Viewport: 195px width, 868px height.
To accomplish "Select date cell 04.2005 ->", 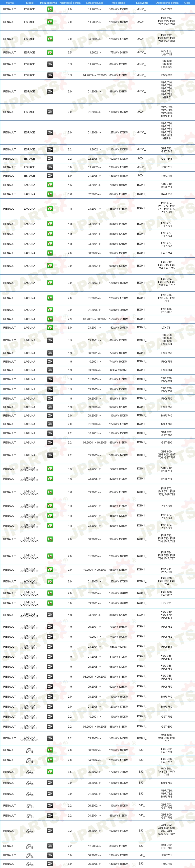I will pyautogui.click(x=94, y=39).
